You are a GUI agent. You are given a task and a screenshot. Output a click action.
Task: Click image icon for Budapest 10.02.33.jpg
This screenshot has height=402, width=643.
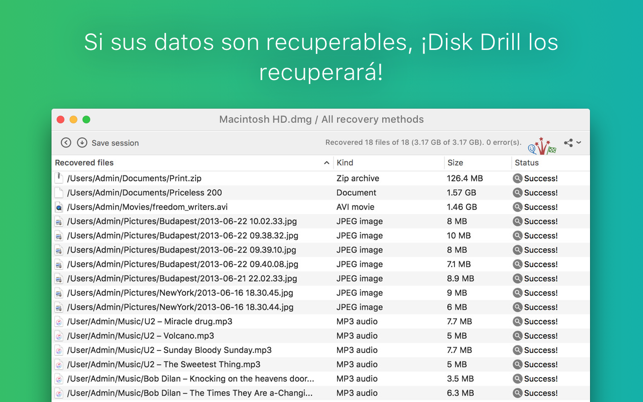click(59, 221)
